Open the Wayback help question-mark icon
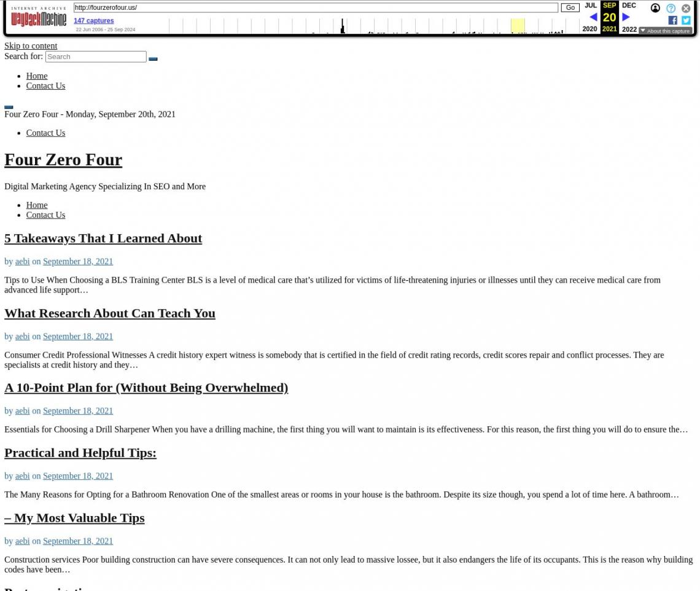 (x=671, y=8)
